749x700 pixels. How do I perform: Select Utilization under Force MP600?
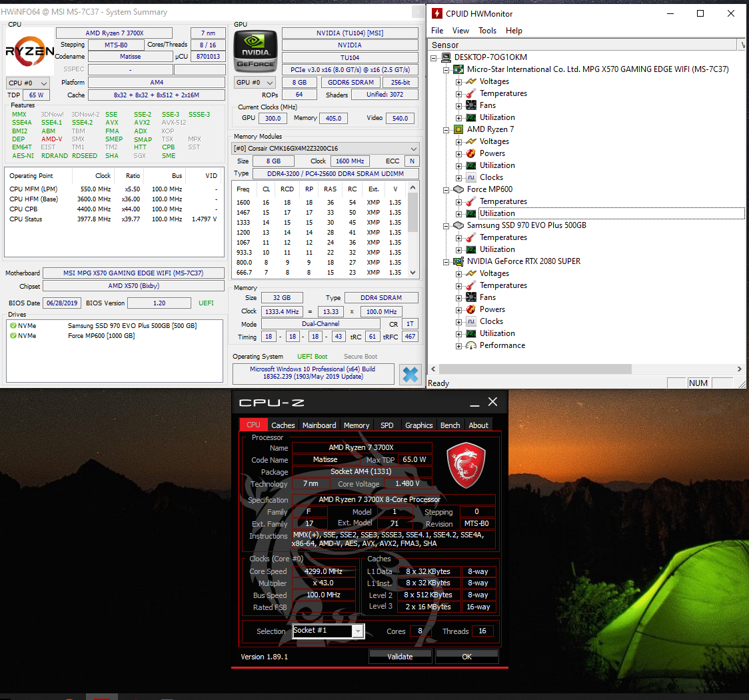pyautogui.click(x=497, y=213)
